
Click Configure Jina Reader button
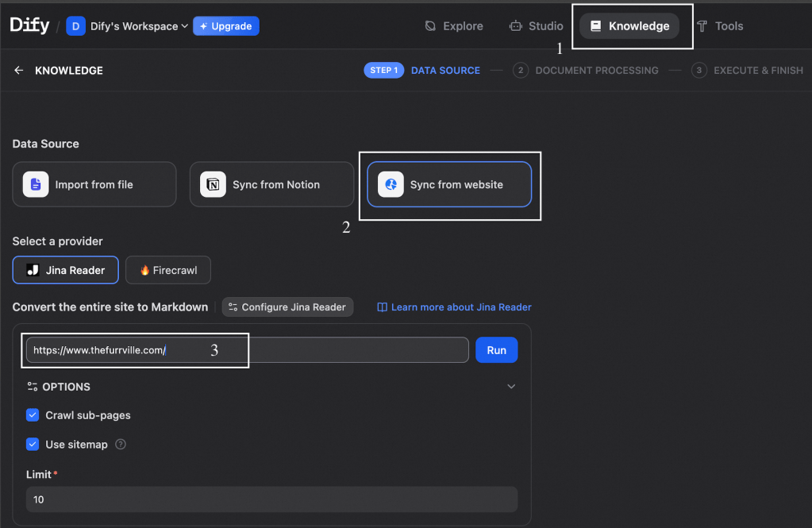coord(287,307)
